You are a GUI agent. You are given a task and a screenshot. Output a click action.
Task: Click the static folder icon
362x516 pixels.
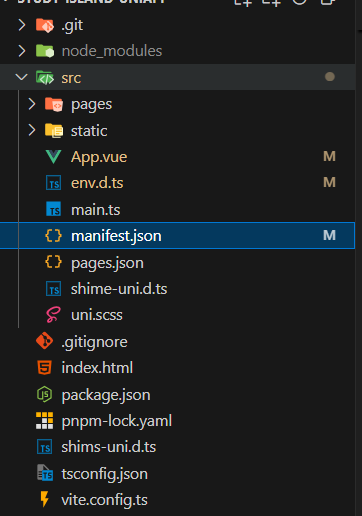coord(54,130)
